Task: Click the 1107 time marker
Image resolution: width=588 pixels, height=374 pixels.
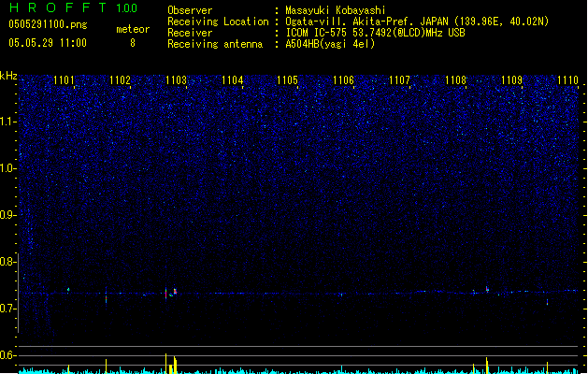Action: 400,80
